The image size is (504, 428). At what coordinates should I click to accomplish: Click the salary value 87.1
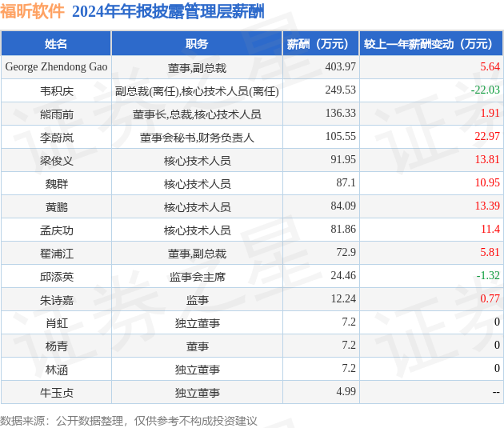(x=346, y=182)
